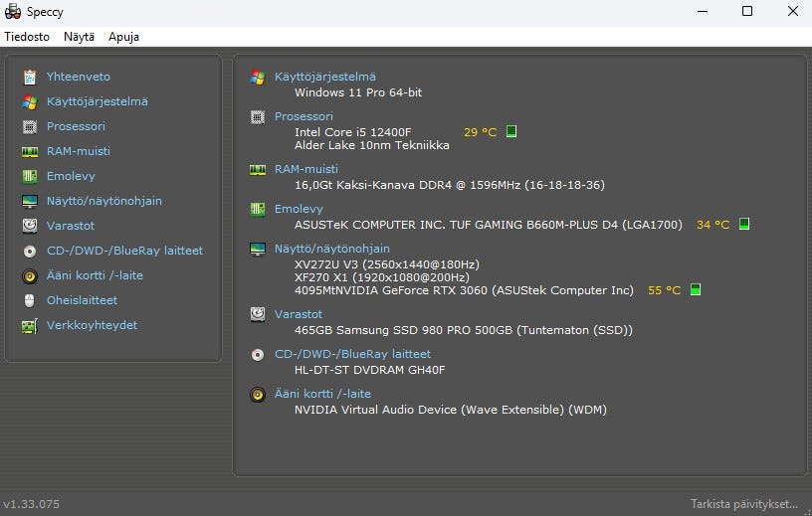812x516 pixels.
Task: Open the Apuja help menu
Action: point(123,37)
